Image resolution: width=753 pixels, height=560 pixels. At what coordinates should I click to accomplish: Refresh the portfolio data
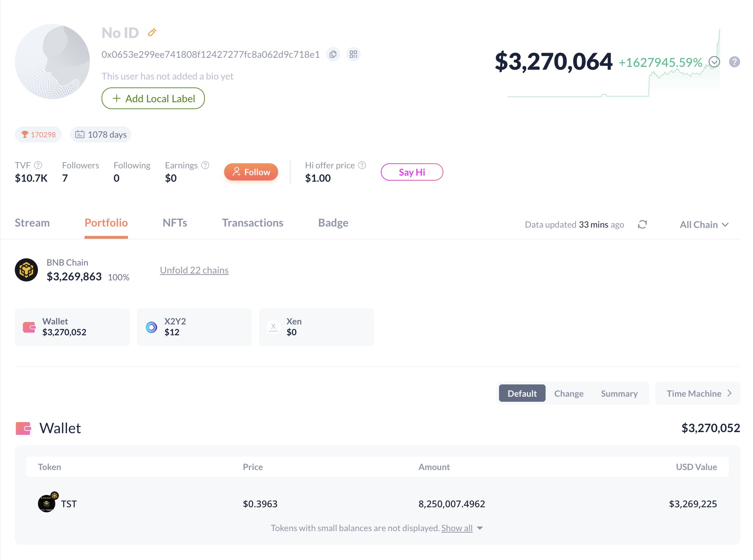(642, 225)
